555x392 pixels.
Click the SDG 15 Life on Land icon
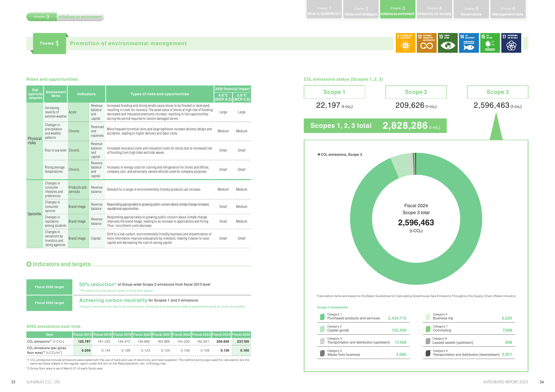490,43
